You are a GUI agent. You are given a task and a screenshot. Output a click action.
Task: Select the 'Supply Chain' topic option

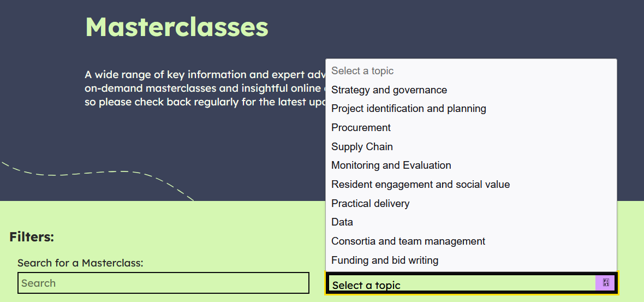coord(362,147)
